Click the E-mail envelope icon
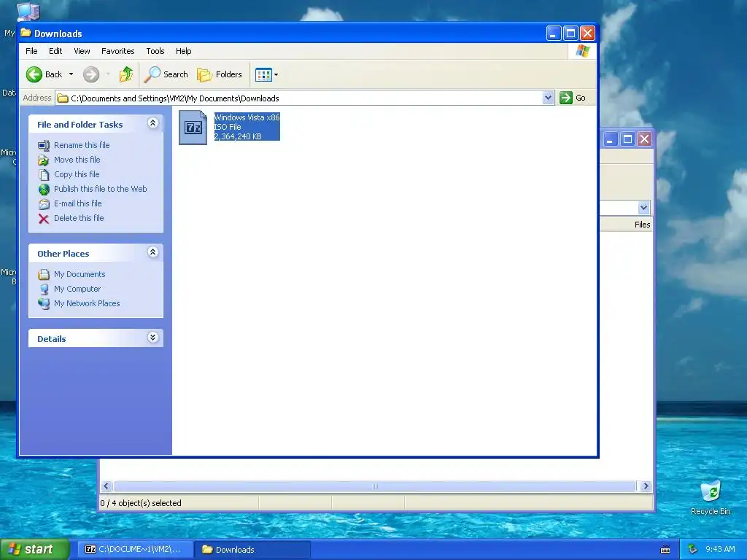747x560 pixels. pos(44,204)
